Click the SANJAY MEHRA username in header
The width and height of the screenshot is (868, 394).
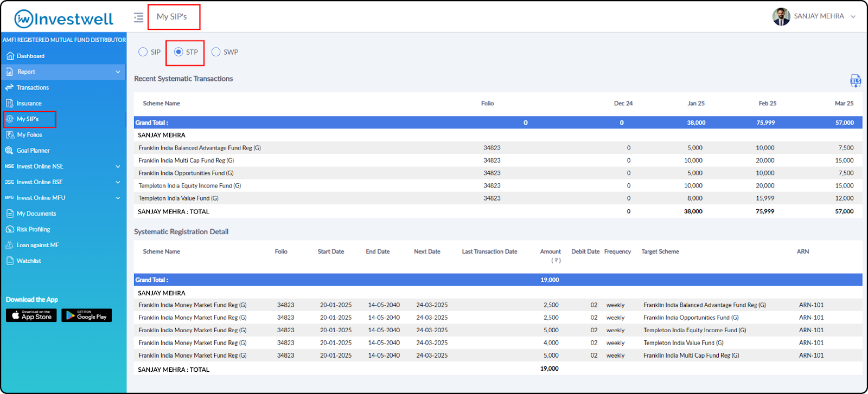[x=819, y=16]
